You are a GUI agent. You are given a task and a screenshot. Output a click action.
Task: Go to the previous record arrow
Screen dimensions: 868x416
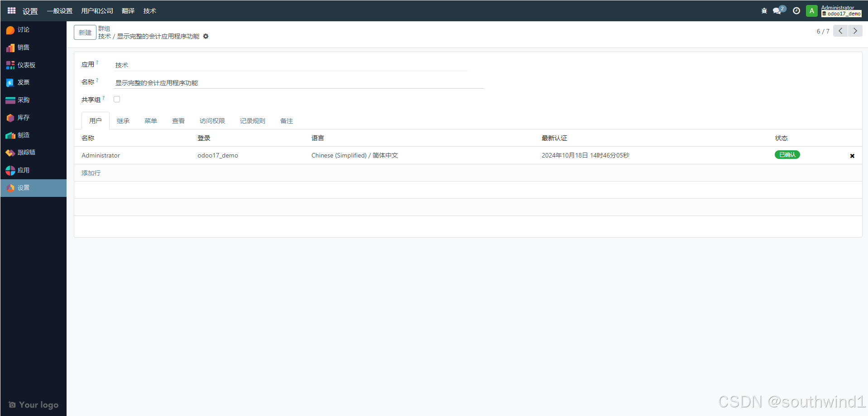(840, 31)
